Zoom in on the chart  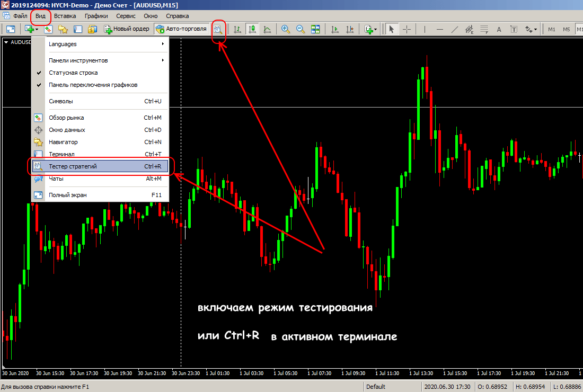tap(286, 29)
